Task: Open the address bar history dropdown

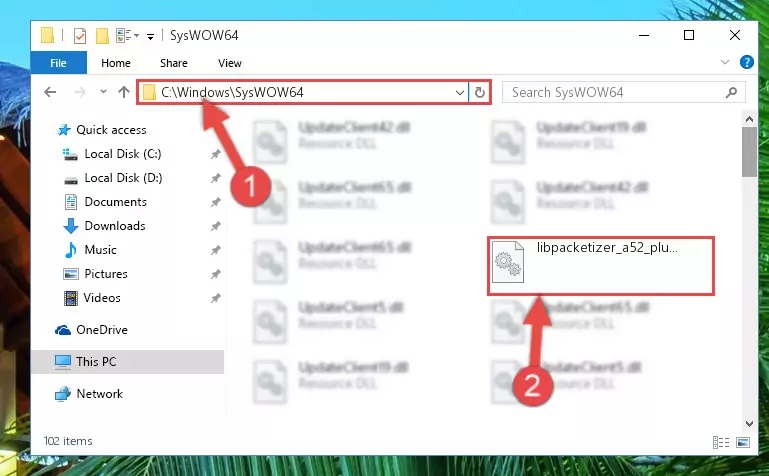Action: coord(460,93)
